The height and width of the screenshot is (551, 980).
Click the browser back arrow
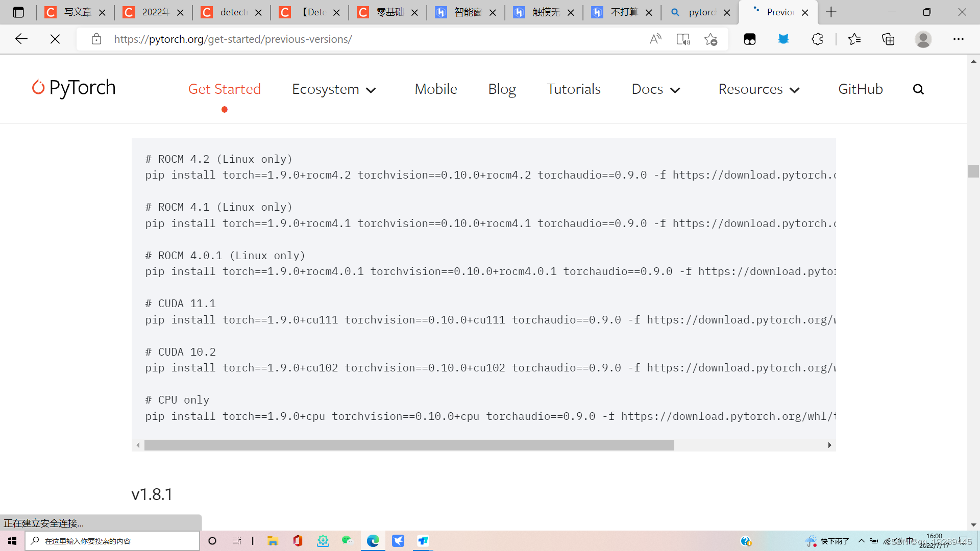(21, 39)
